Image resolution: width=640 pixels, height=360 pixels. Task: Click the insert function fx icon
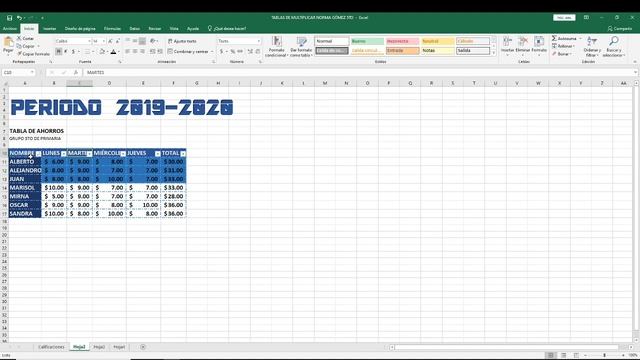[76, 73]
